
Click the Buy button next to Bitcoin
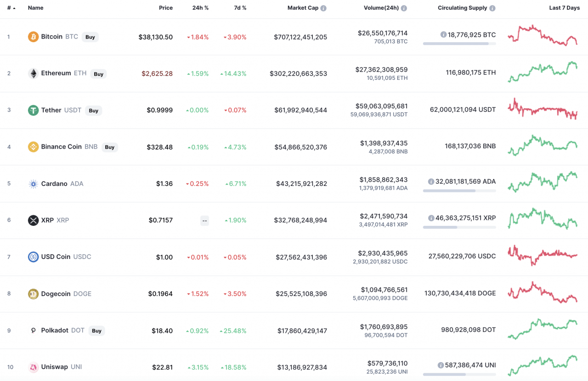click(90, 37)
